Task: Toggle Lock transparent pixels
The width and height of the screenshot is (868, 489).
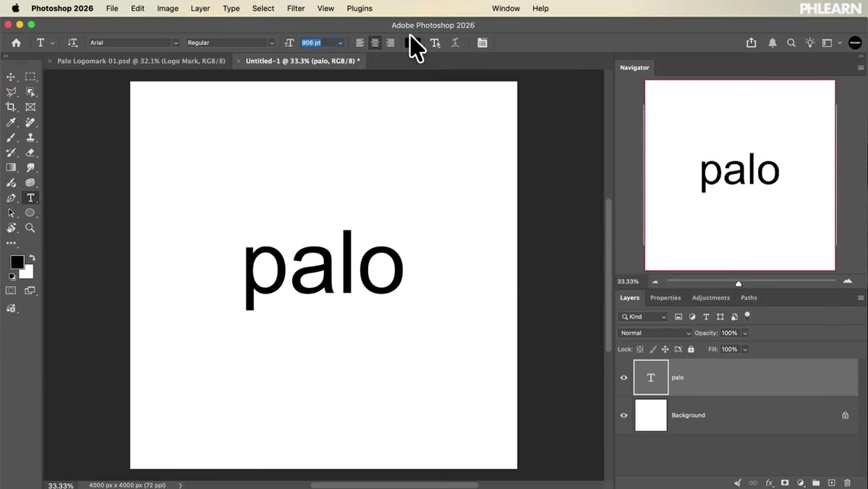Action: [x=640, y=349]
